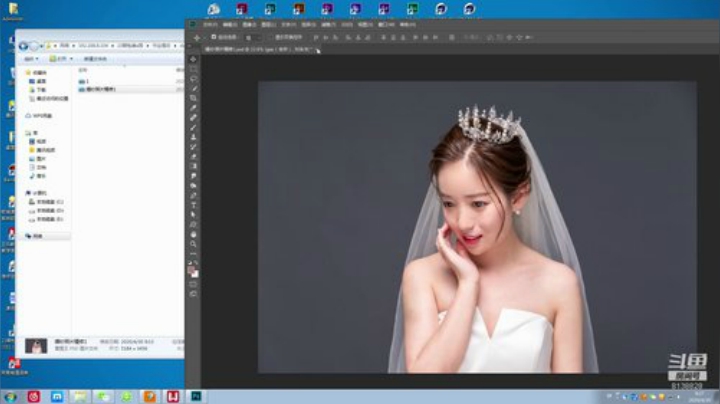The image size is (720, 404).
Task: Select the Crop tool
Action: 193,98
